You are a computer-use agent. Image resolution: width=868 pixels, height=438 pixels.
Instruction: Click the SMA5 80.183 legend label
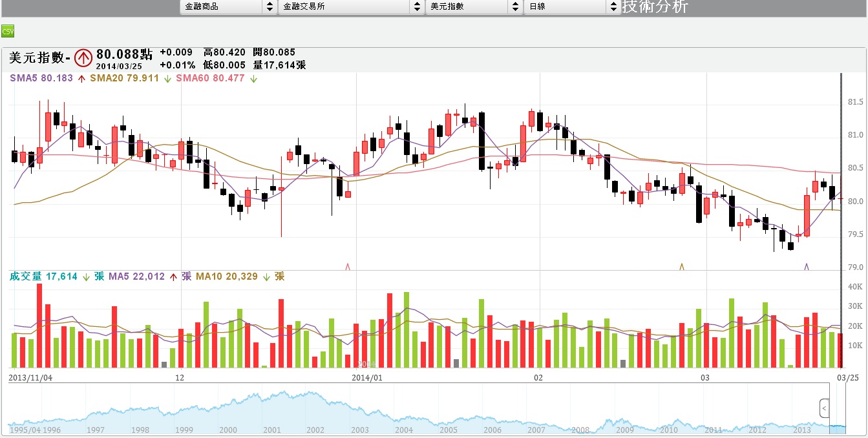(41, 78)
